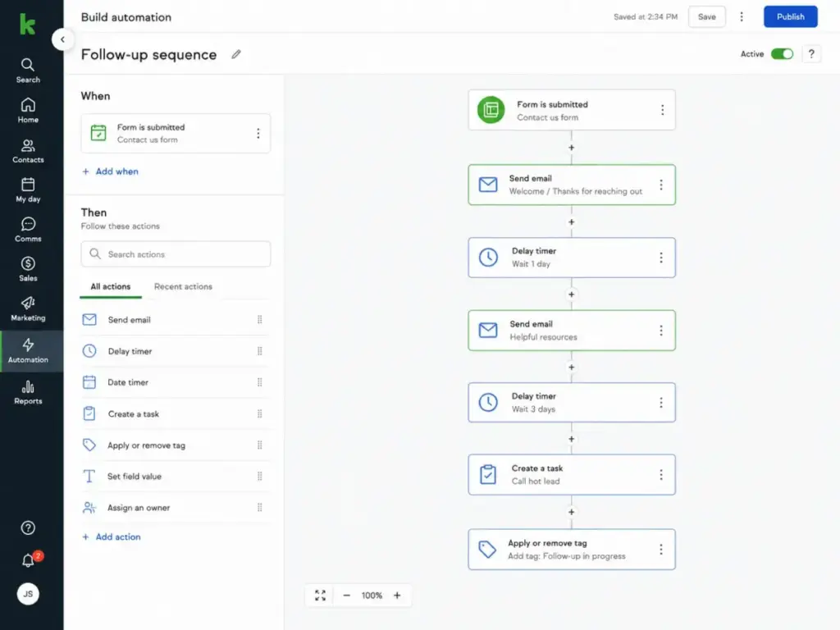Select Assign an owner action item
Screen dimensions: 840x630
[176, 507]
